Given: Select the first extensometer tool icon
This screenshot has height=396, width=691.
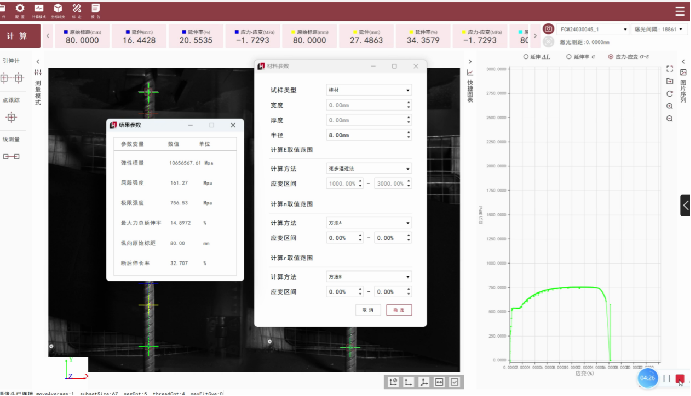Looking at the screenshot, I should [x=4, y=78].
